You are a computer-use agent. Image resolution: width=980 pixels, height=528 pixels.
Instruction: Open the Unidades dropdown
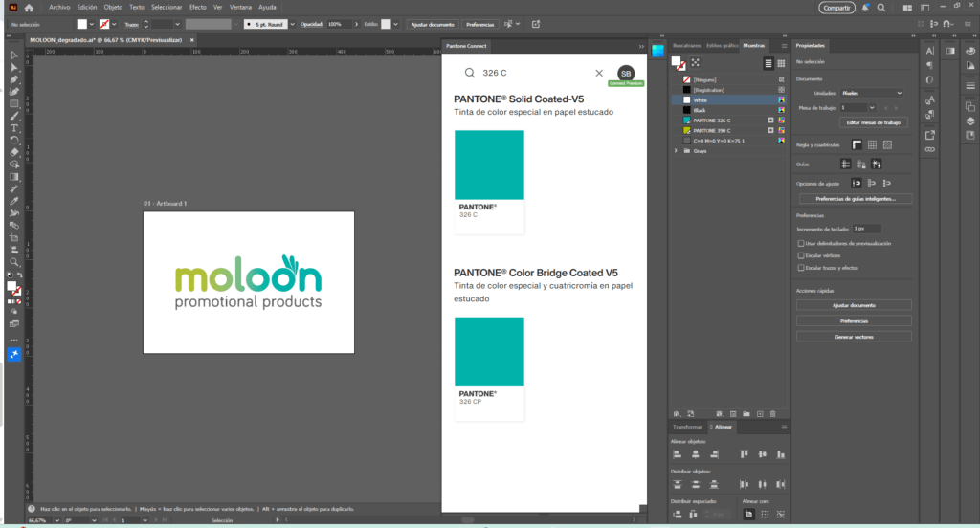pos(872,93)
